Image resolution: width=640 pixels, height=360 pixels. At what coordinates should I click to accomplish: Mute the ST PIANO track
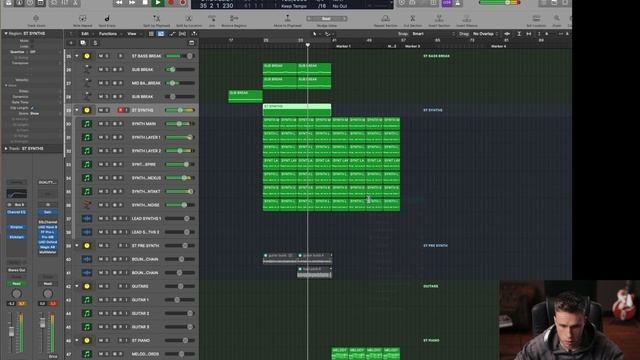pos(100,340)
